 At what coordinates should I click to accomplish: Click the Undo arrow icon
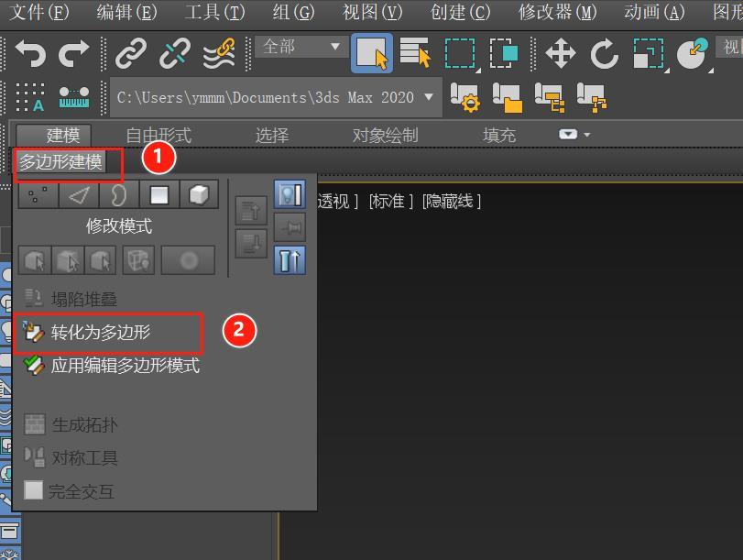(x=29, y=54)
